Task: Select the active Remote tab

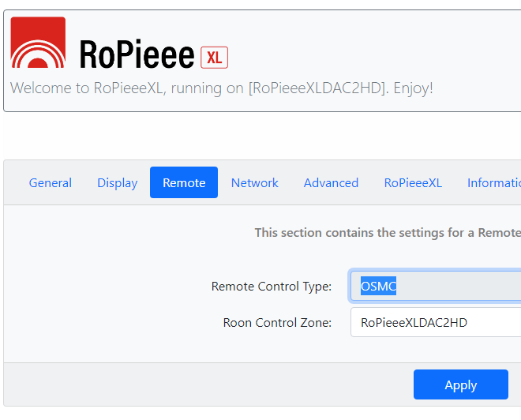Action: coord(184,182)
